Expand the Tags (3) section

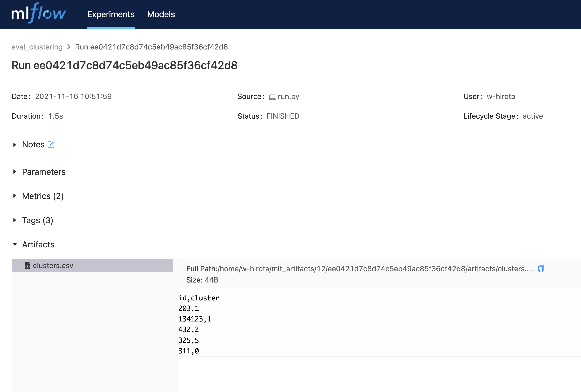[15, 220]
